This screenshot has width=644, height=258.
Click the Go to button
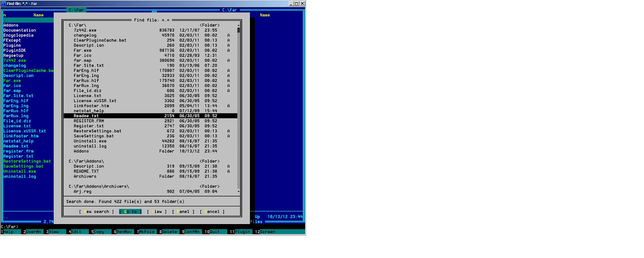[130, 211]
